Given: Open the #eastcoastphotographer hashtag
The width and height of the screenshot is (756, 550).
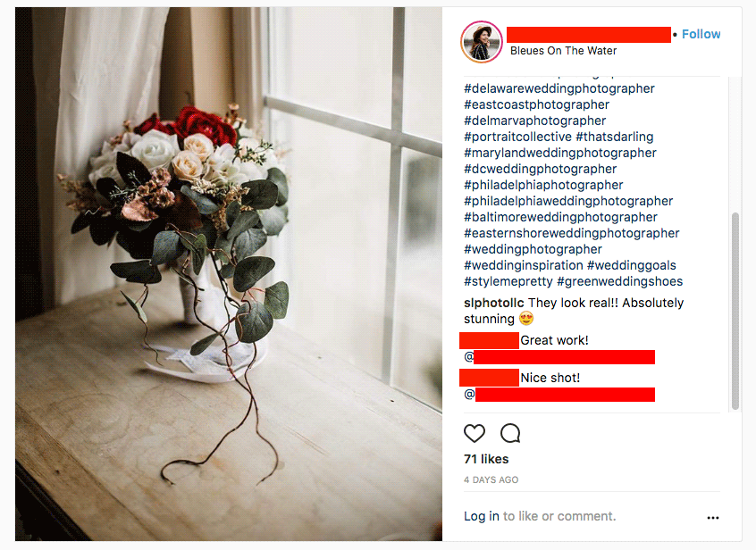Looking at the screenshot, I should tap(537, 104).
